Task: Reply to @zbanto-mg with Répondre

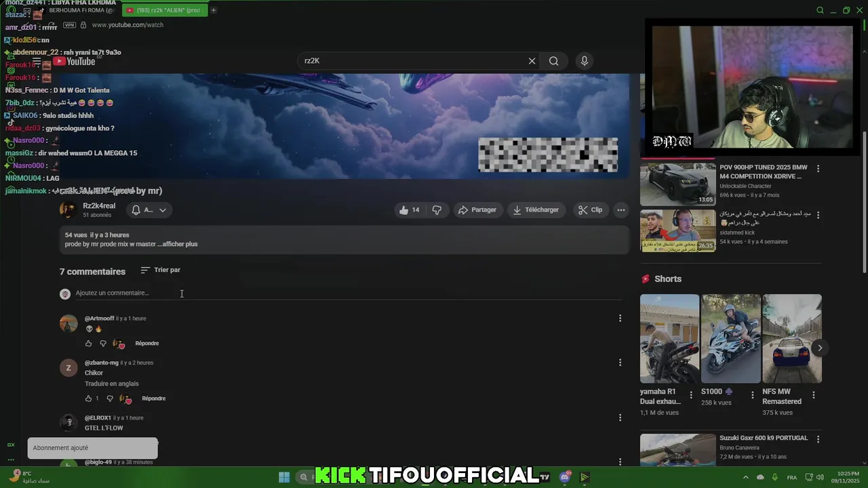Action: tap(154, 399)
